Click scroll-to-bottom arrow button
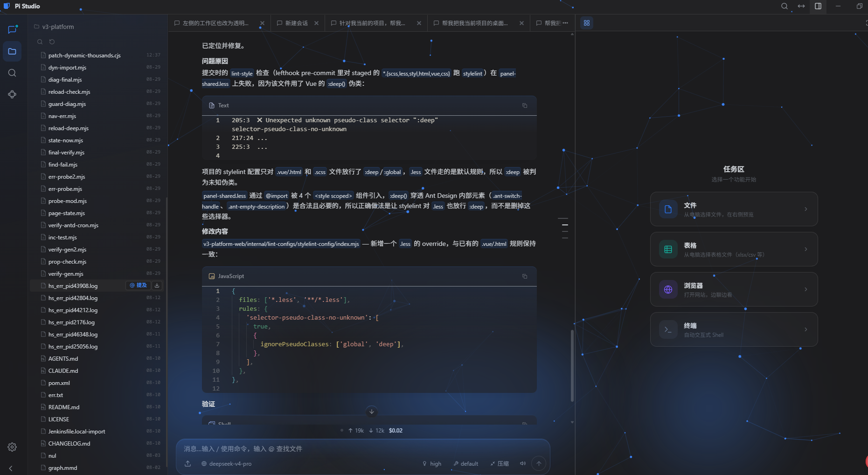 372,411
